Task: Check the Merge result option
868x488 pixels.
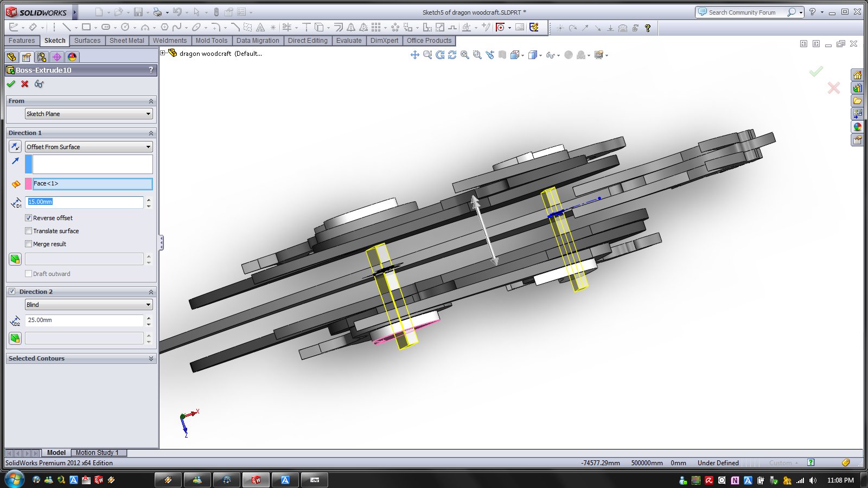Action: click(x=29, y=244)
